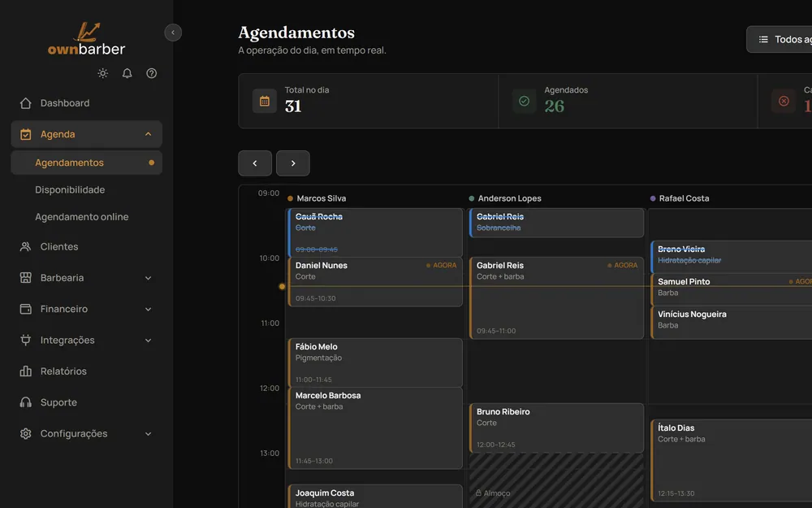The image size is (812, 508).
Task: Click the Financeiro wallet icon
Action: (25, 309)
